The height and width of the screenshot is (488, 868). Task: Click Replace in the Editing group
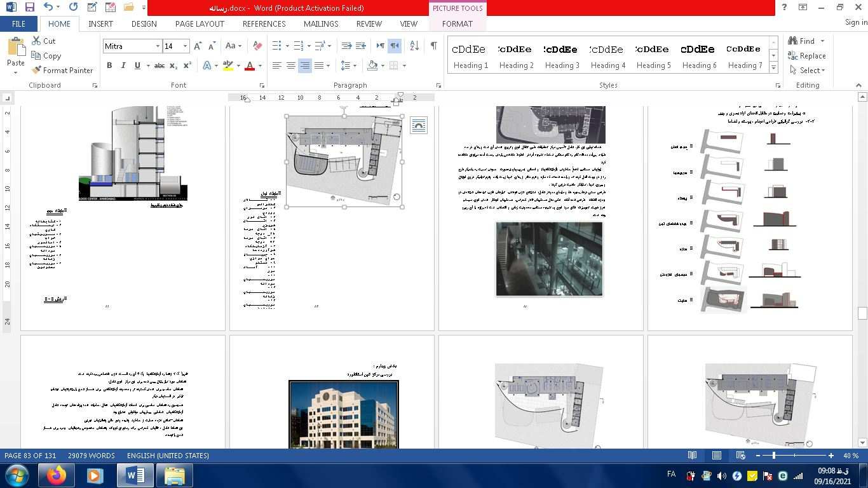click(x=807, y=55)
